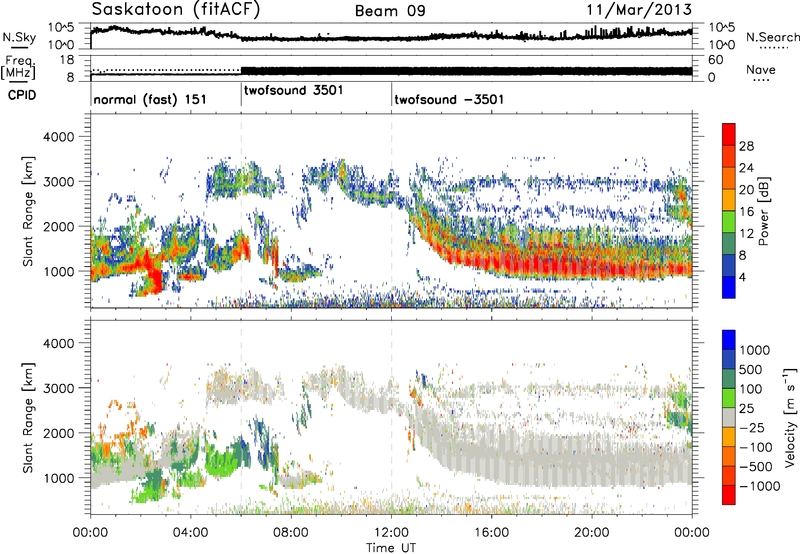The image size is (800, 554).
Task: Select the "Beam 09" heading
Action: click(390, 11)
